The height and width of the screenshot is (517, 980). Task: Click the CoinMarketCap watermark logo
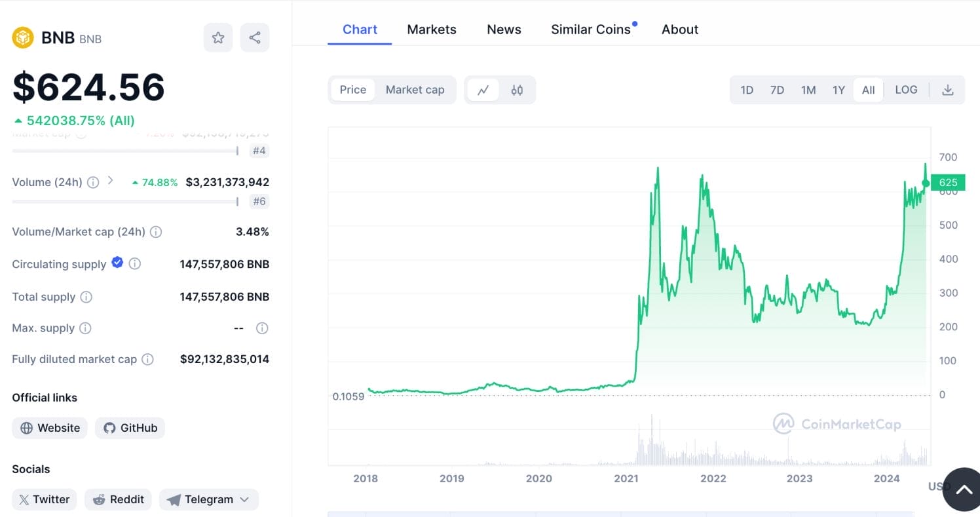tap(838, 424)
